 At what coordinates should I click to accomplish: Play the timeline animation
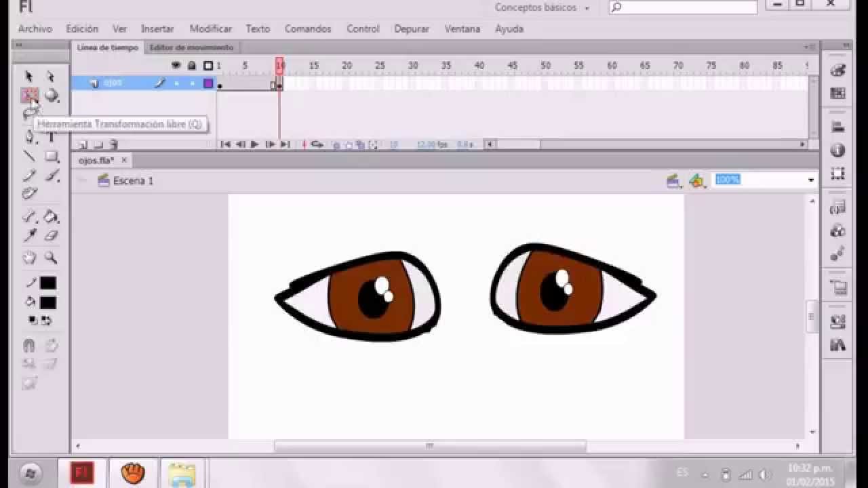coord(255,144)
